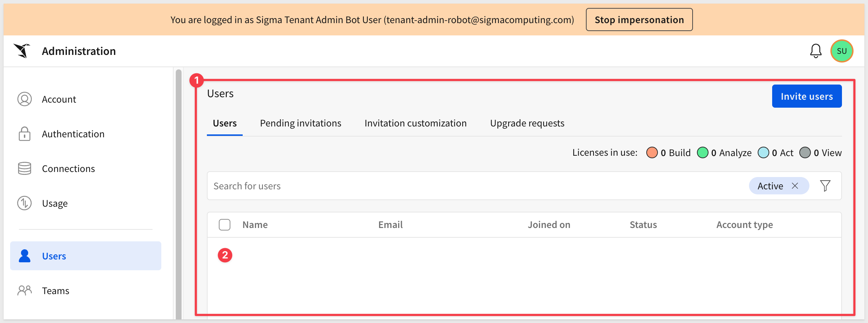Click the sidebar vertical scrollbar
The width and height of the screenshot is (868, 323).
click(178, 195)
